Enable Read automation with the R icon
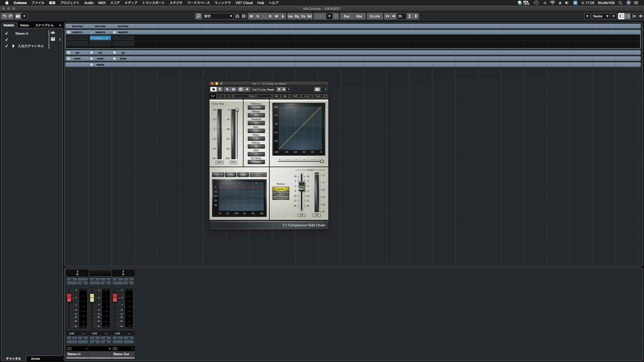Viewport: 644px width, 362px height. [227, 89]
